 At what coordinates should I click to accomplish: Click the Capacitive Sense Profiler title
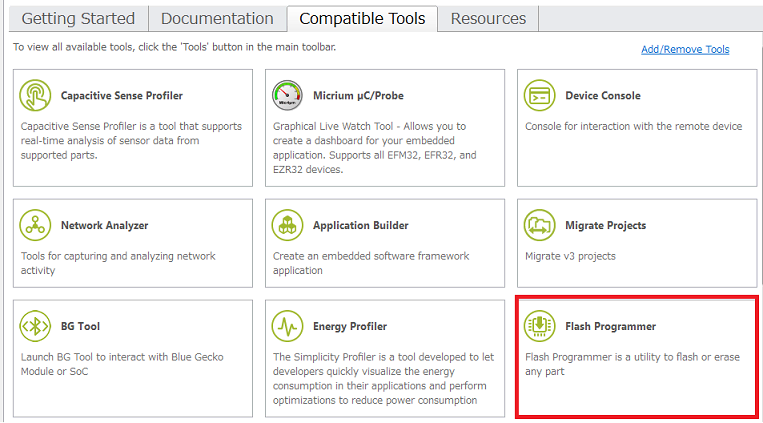[x=122, y=95]
